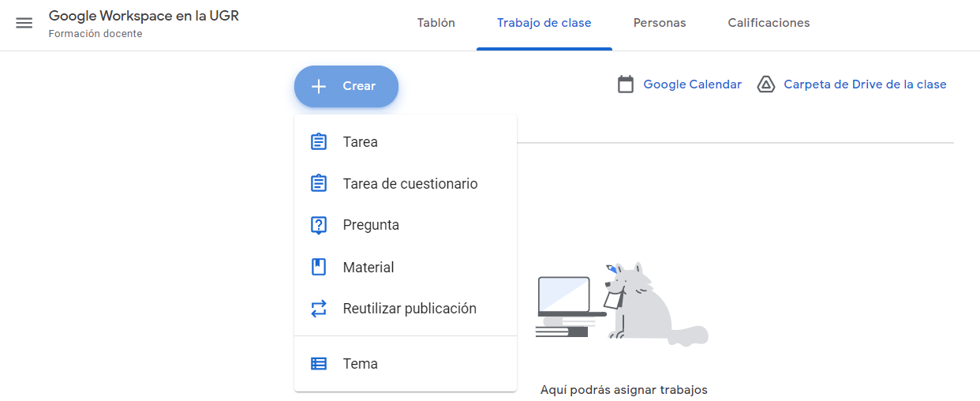The image size is (980, 401).
Task: Choose Reutilizar publicación option
Action: (x=406, y=309)
